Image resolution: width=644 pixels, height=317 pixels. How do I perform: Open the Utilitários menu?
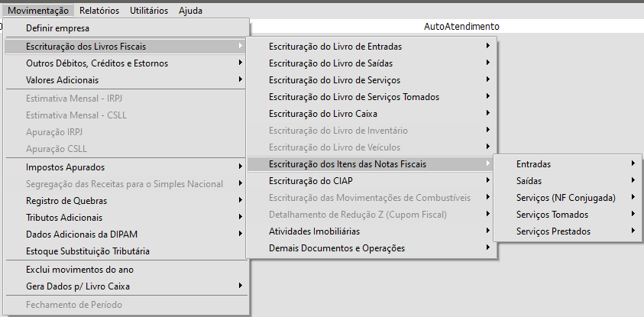[x=148, y=11]
